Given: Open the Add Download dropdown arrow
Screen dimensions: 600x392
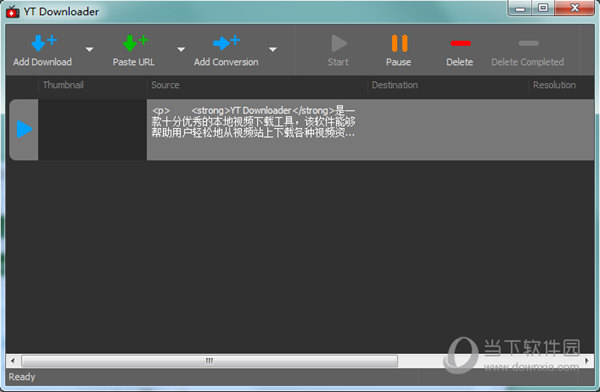Looking at the screenshot, I should coord(90,49).
